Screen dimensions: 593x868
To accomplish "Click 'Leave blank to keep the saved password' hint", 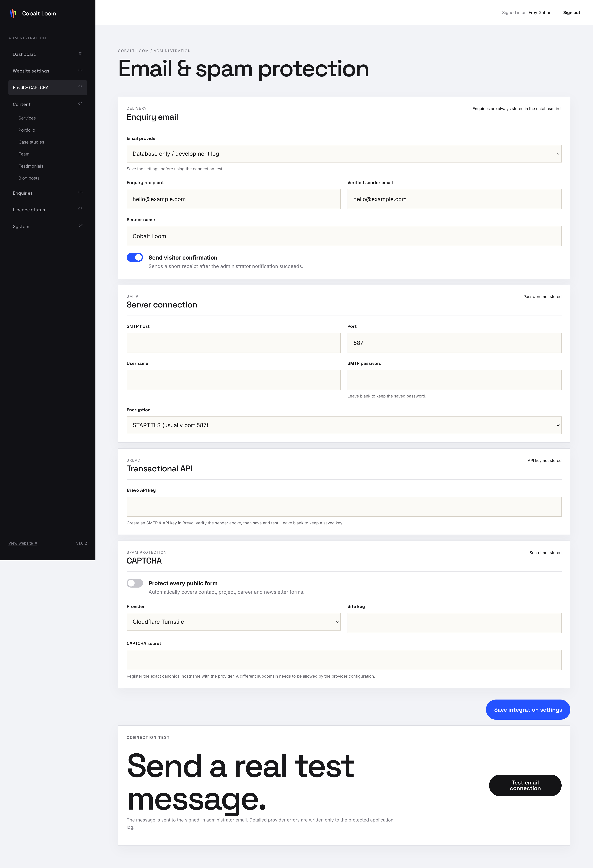I will coord(387,396).
